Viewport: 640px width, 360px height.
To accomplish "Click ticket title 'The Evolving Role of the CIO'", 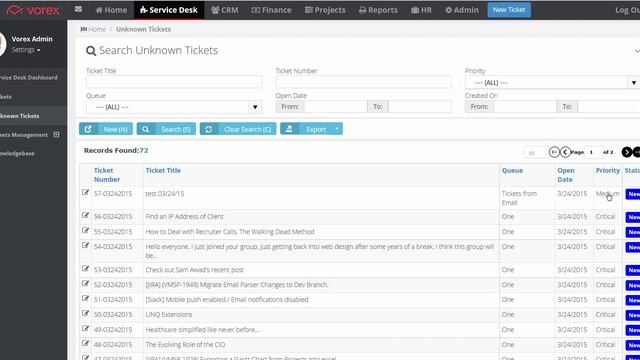I will point(185,344).
